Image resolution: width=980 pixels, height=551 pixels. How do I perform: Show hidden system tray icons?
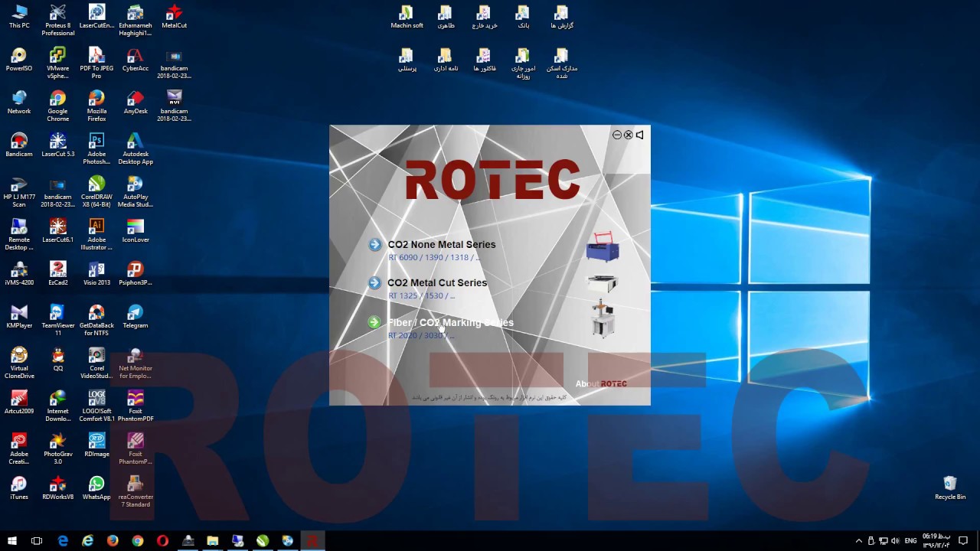click(x=858, y=541)
